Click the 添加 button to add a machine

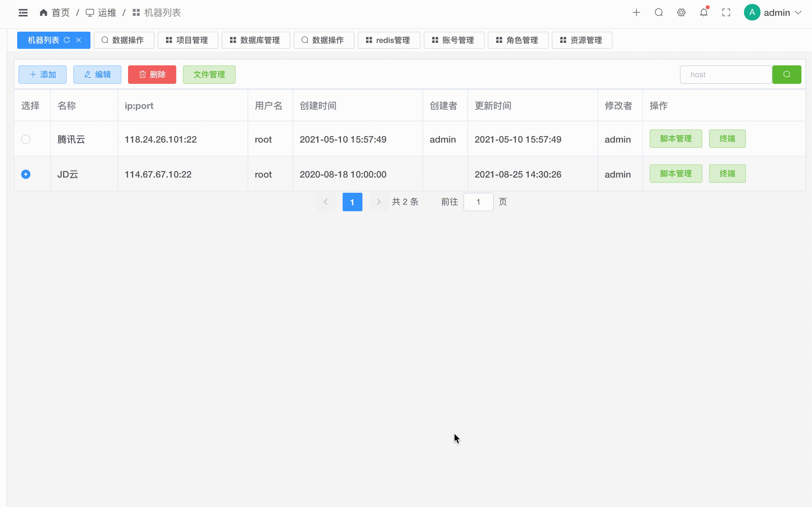coord(42,75)
